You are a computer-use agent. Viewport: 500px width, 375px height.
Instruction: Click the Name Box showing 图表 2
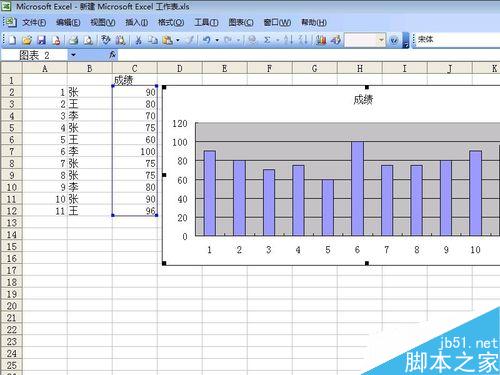pyautogui.click(x=35, y=55)
